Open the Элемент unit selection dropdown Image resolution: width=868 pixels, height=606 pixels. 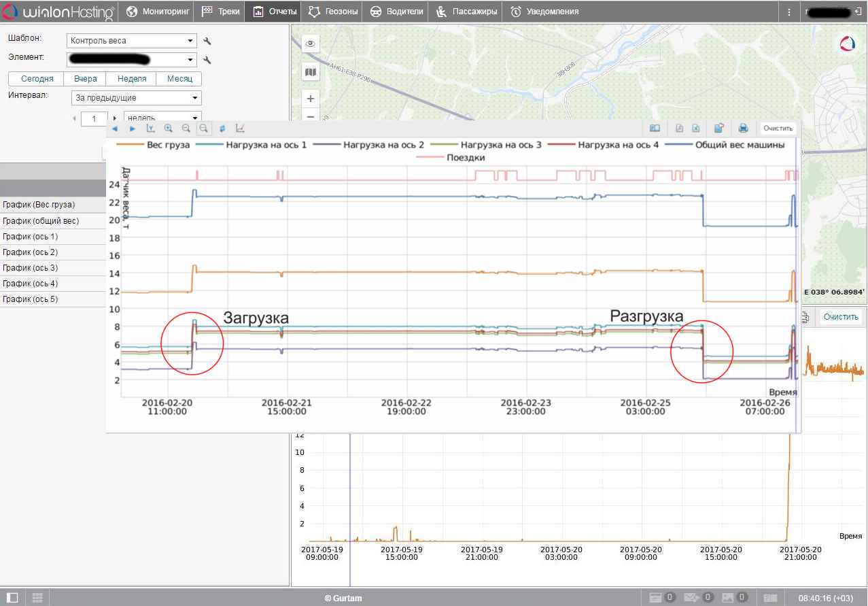pyautogui.click(x=132, y=60)
